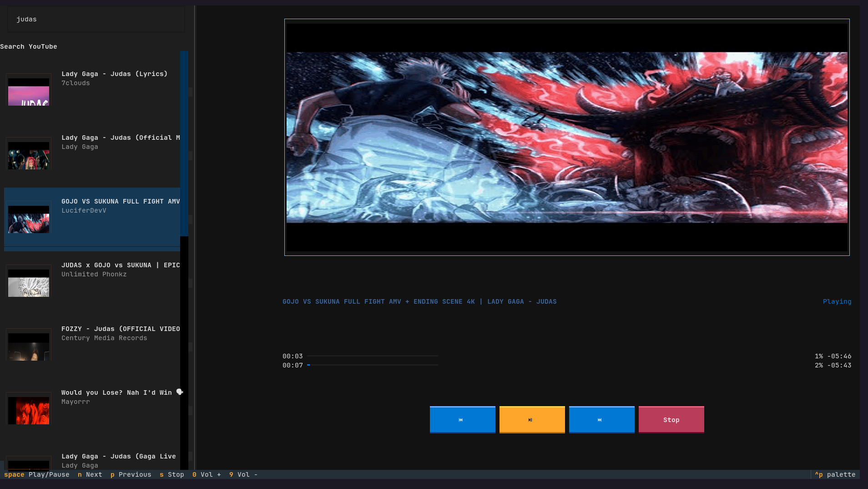Skip to next track button
The image size is (868, 489).
601,419
